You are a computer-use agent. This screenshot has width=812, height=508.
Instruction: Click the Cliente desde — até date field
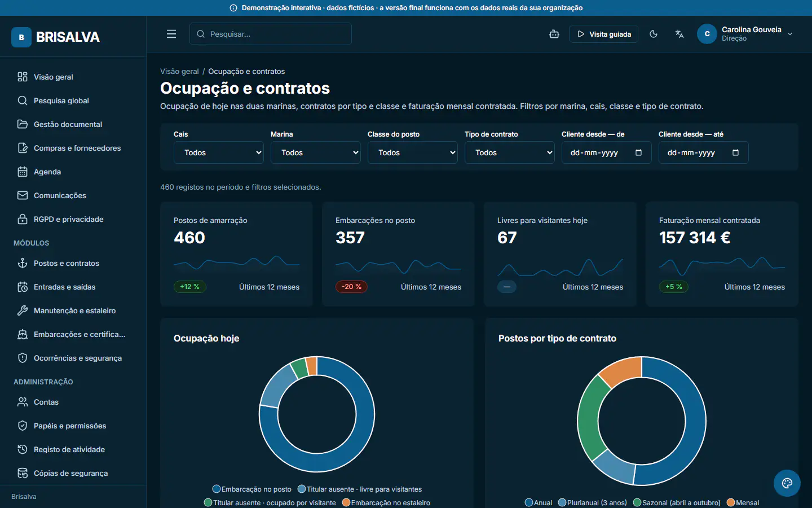[704, 152]
